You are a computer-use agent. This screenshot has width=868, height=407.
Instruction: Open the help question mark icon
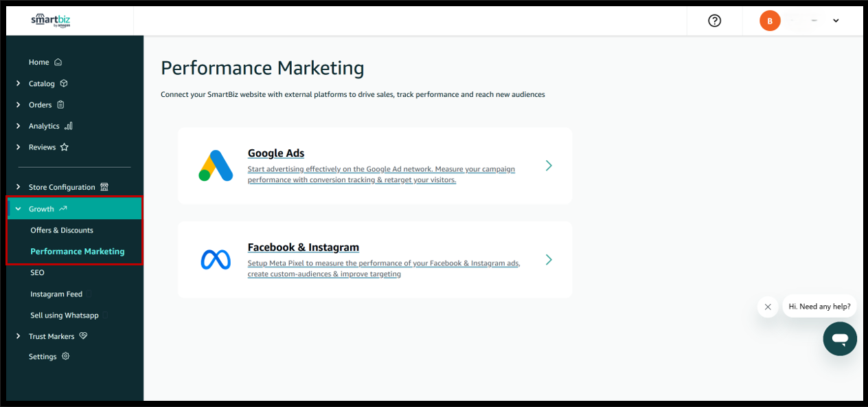tap(714, 21)
